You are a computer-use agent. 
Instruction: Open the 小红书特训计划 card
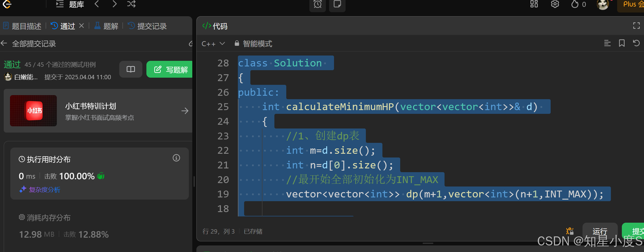coord(98,111)
